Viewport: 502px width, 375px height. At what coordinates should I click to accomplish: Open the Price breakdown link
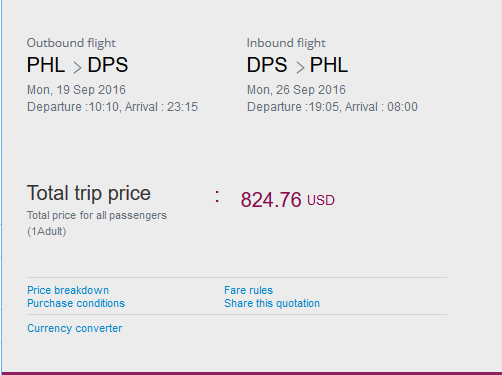point(68,290)
